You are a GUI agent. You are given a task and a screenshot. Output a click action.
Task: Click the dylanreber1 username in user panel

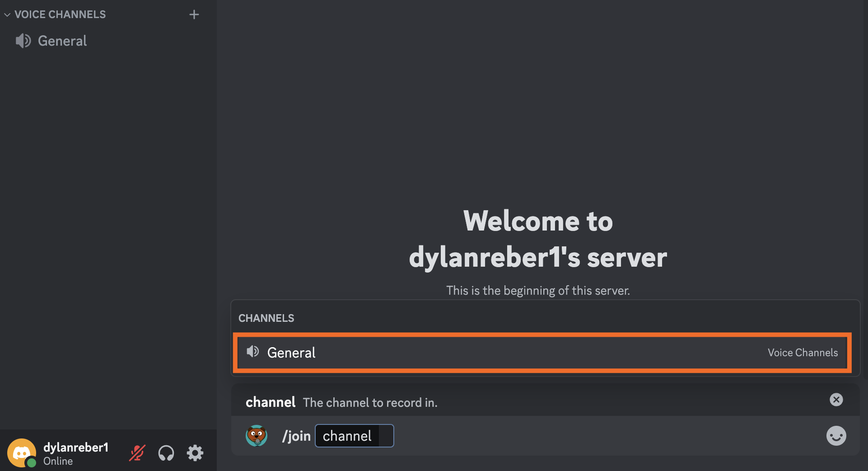(76, 447)
